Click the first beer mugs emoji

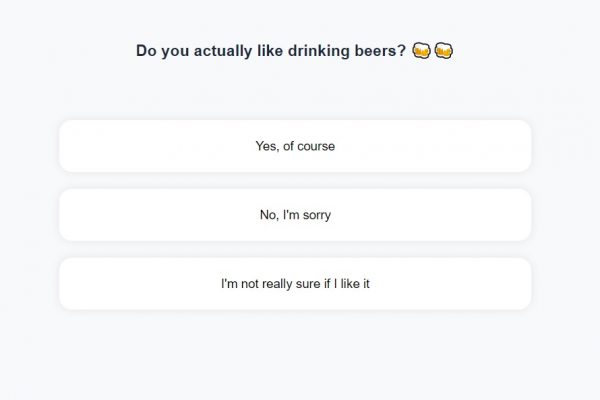pyautogui.click(x=421, y=51)
